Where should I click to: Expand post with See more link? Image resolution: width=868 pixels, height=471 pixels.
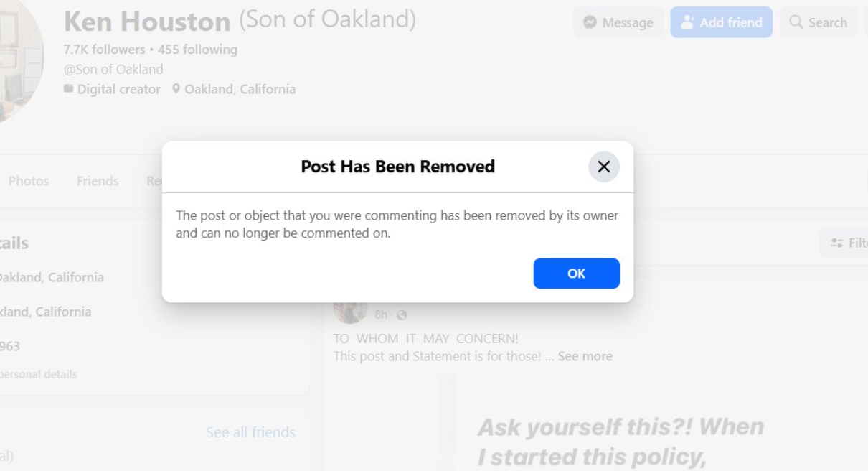click(x=585, y=356)
